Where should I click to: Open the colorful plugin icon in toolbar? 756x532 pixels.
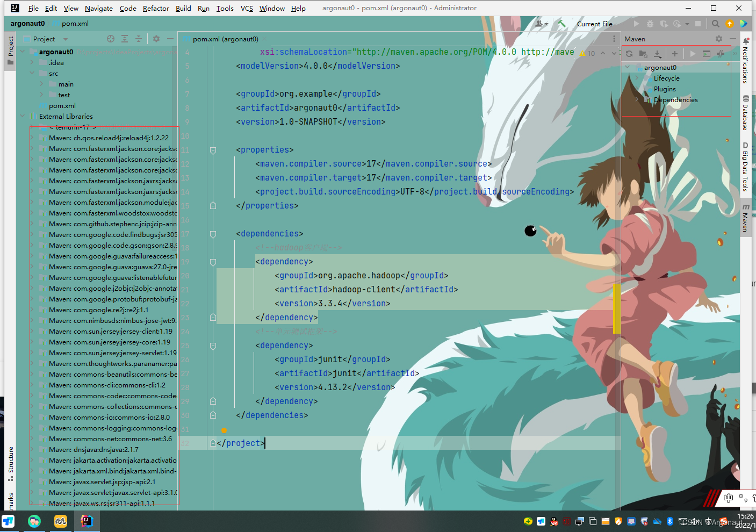click(x=744, y=24)
